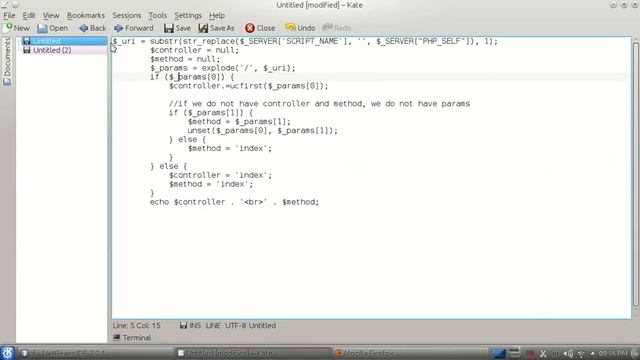Click the $_uri = substr line in the editor

pyautogui.click(x=305, y=41)
